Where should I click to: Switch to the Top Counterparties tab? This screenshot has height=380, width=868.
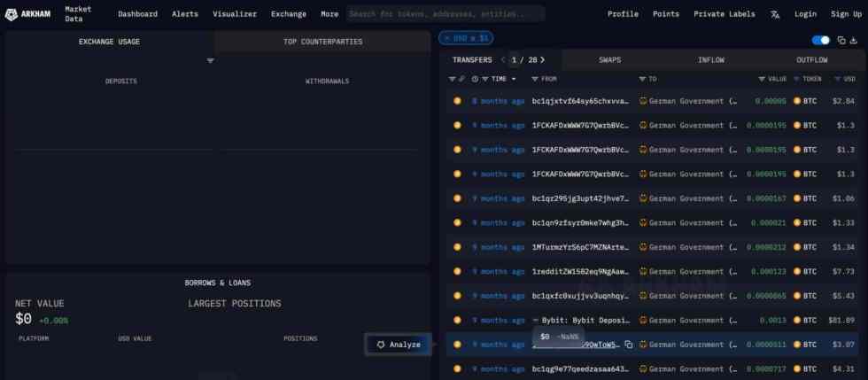[322, 42]
